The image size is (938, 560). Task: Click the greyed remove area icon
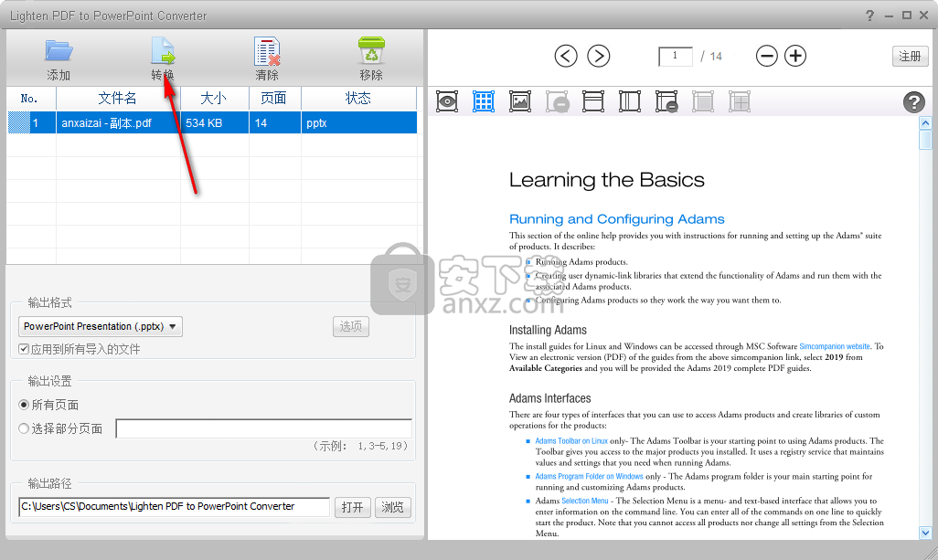pyautogui.click(x=557, y=101)
